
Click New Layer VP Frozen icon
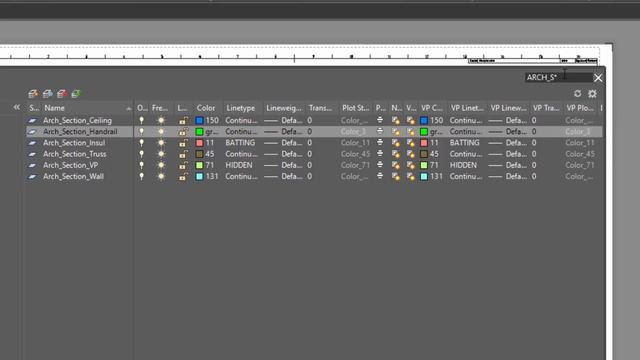tap(47, 94)
